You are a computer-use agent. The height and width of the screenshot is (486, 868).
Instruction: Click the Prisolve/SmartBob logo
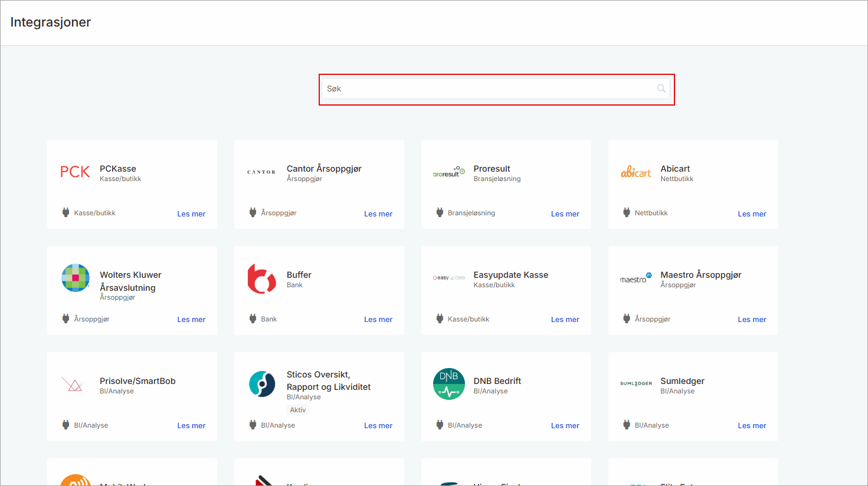pos(72,385)
